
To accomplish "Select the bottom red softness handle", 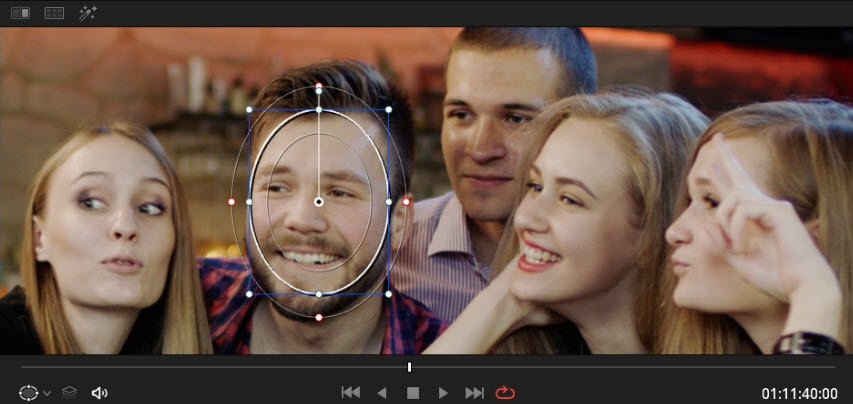I will pyautogui.click(x=319, y=317).
